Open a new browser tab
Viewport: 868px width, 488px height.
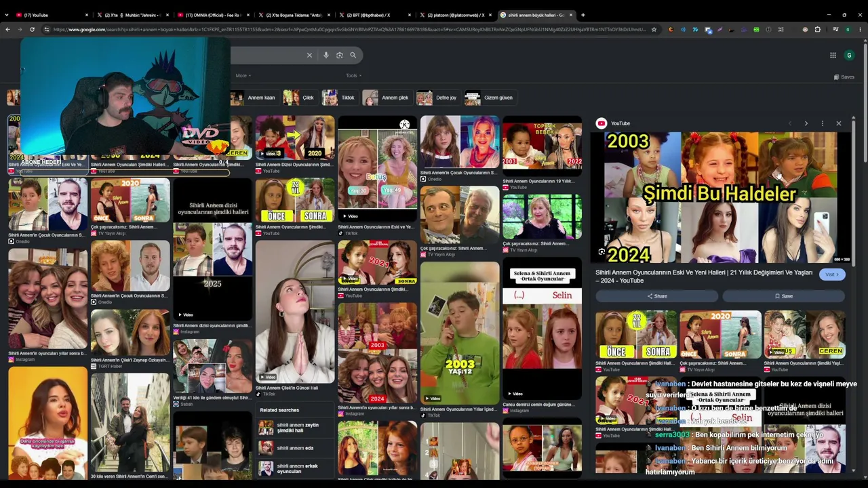583,15
